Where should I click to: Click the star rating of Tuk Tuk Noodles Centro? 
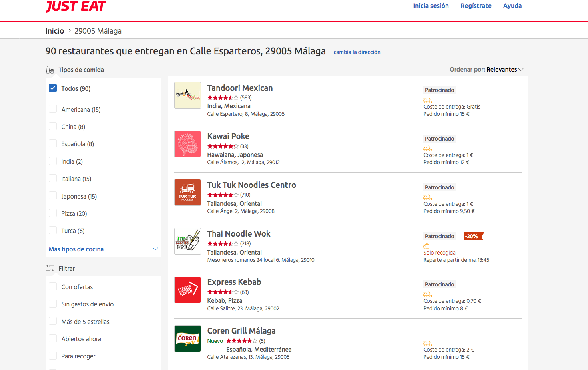223,195
